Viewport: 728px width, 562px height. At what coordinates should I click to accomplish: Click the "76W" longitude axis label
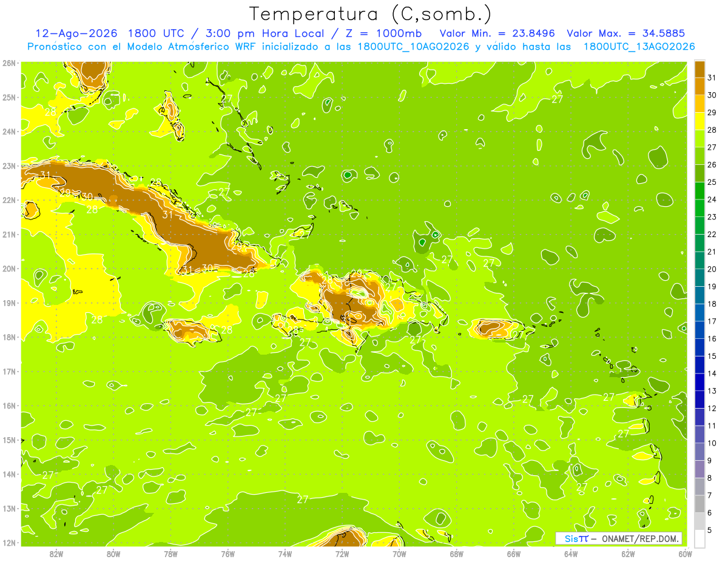click(x=227, y=554)
